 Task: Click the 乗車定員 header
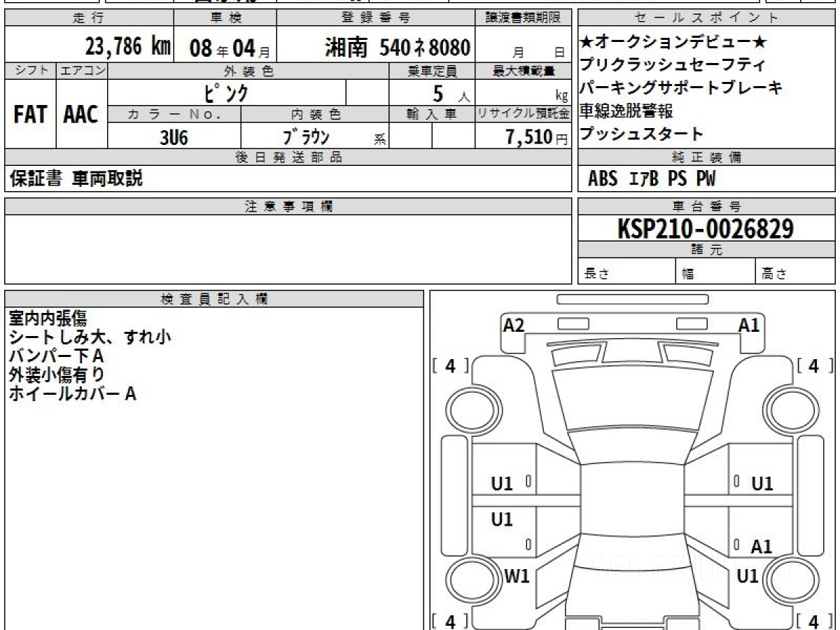(x=432, y=71)
